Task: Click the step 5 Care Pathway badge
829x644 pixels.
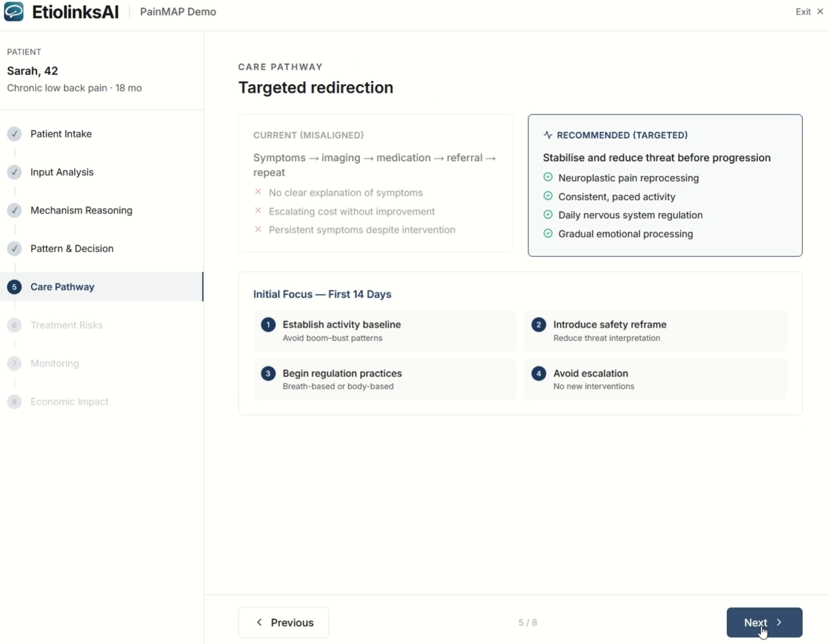Action: point(14,287)
